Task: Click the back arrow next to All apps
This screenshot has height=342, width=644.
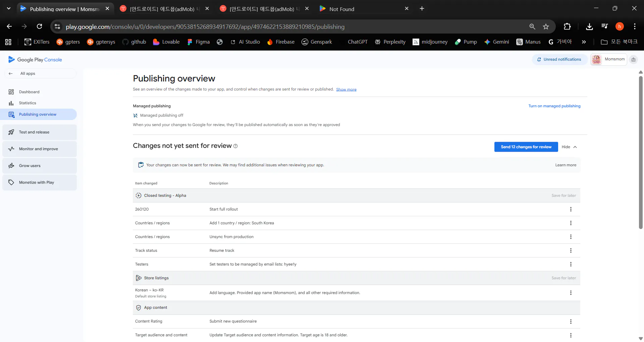Action: click(x=11, y=73)
